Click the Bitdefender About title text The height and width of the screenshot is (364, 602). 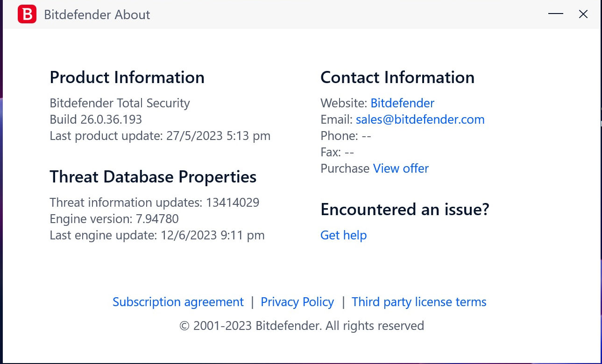click(x=97, y=14)
